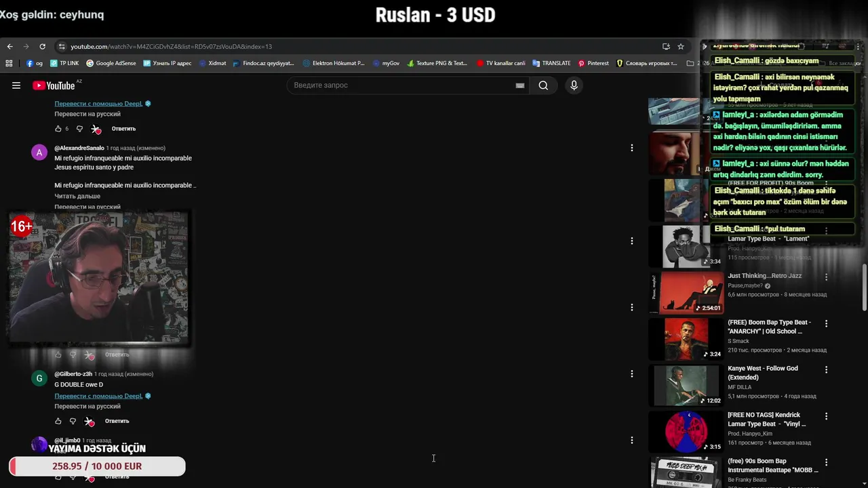This screenshot has height=488, width=868.
Task: Open the site info icon in the address bar
Action: 62,47
